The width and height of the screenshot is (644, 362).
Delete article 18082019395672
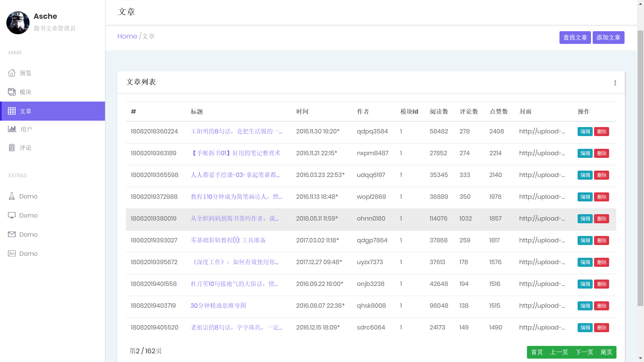pyautogui.click(x=601, y=262)
